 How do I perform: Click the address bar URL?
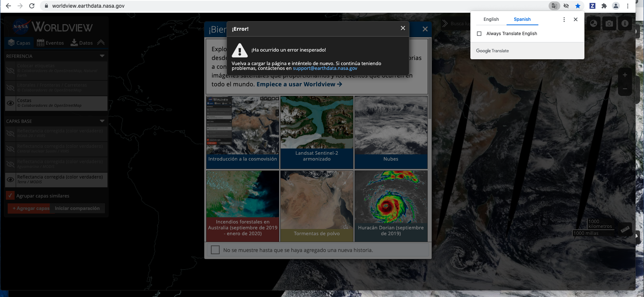pos(88,6)
